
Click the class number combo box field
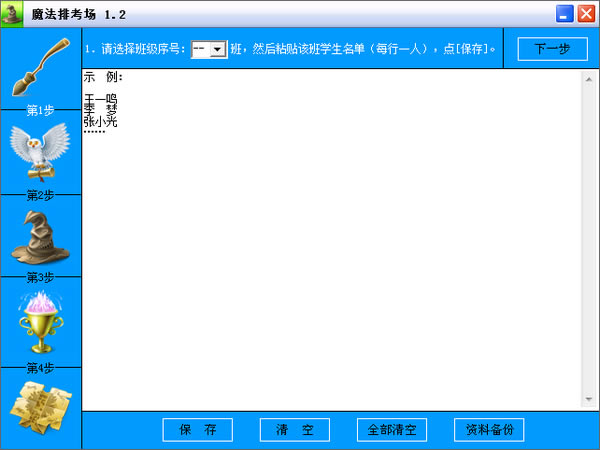200,49
